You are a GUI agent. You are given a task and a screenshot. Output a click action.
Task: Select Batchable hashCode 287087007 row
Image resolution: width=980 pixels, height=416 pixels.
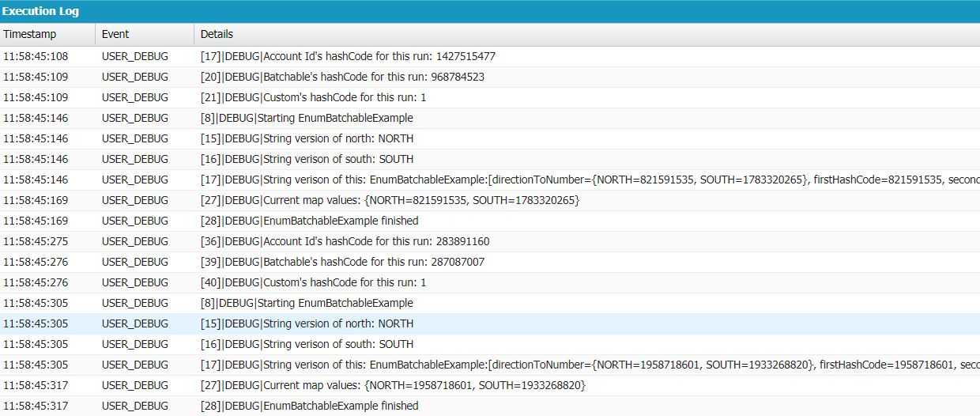point(490,262)
